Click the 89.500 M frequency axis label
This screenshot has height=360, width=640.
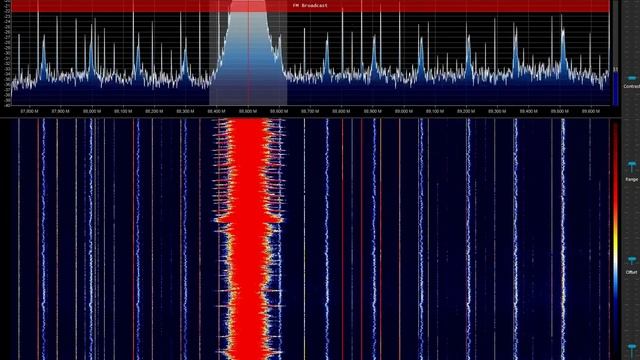pyautogui.click(x=560, y=111)
